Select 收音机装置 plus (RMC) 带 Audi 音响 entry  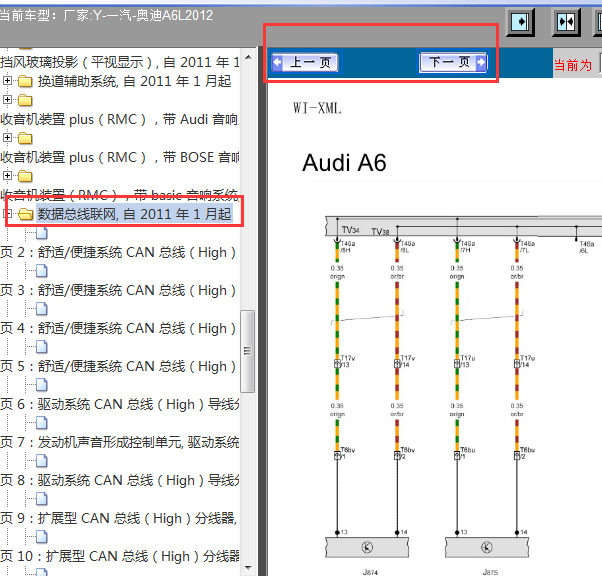coord(119,119)
